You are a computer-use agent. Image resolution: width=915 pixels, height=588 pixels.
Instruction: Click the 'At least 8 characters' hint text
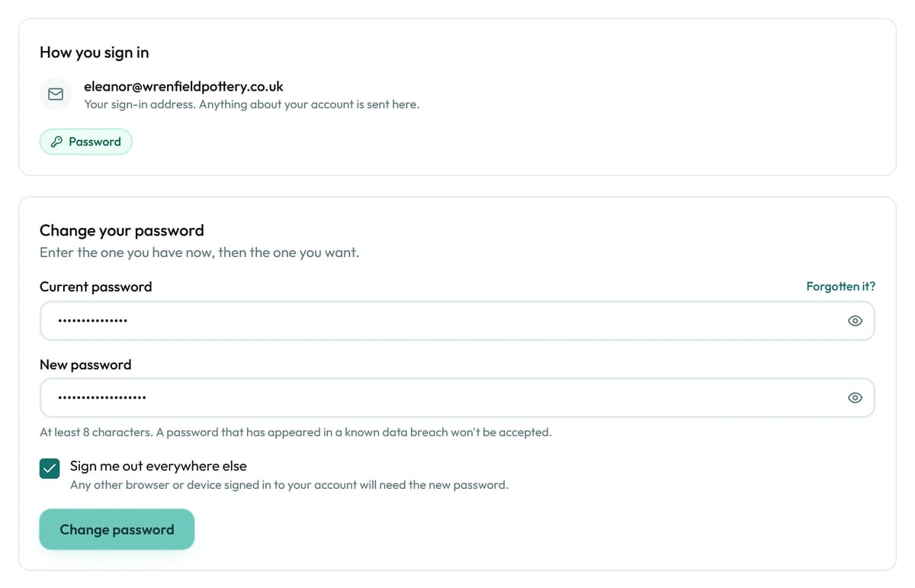click(x=295, y=432)
